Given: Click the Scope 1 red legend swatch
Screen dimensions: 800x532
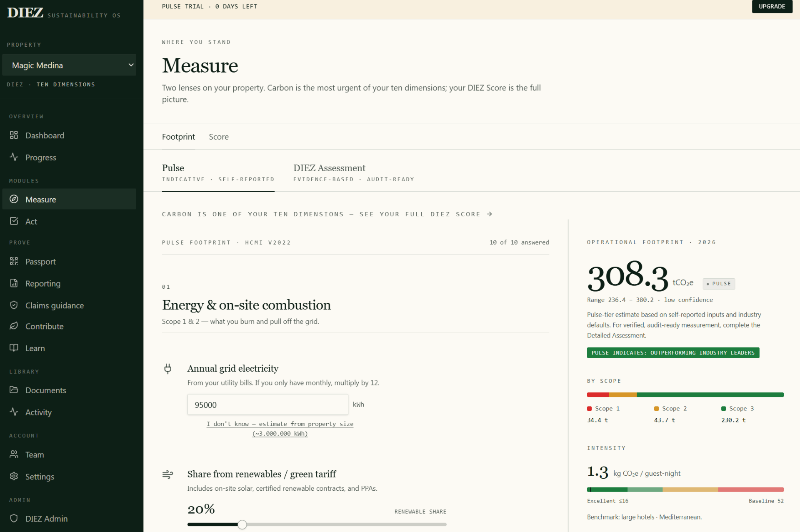Looking at the screenshot, I should pyautogui.click(x=589, y=409).
